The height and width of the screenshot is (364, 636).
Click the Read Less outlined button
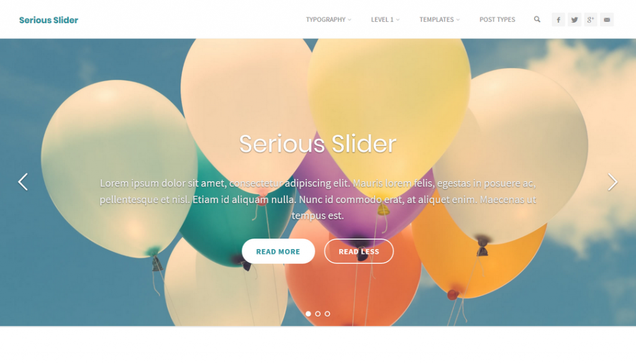[x=359, y=251]
